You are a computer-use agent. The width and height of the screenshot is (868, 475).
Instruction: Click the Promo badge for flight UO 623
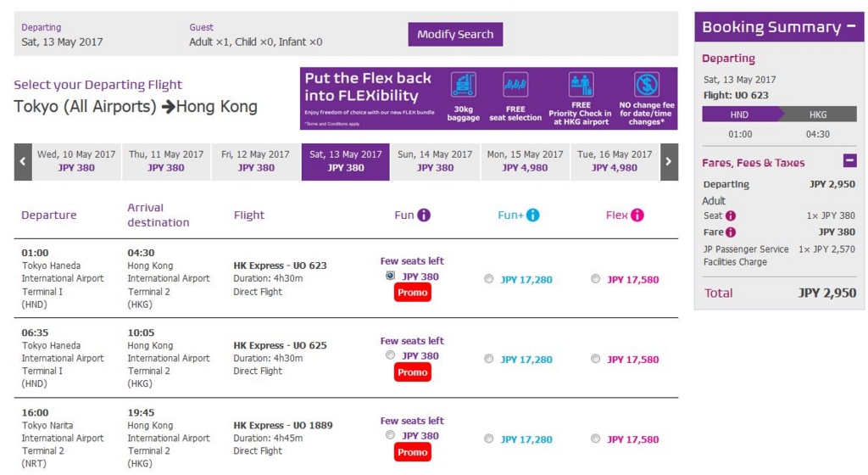coord(413,293)
